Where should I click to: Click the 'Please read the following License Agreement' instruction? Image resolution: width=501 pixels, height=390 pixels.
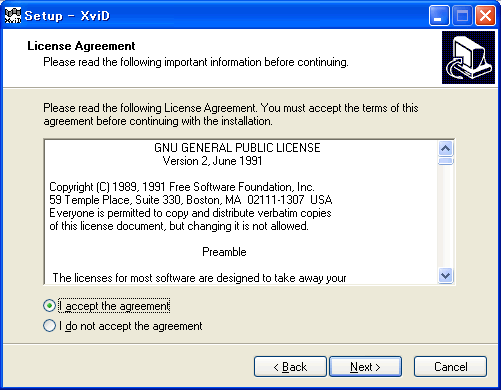[231, 114]
